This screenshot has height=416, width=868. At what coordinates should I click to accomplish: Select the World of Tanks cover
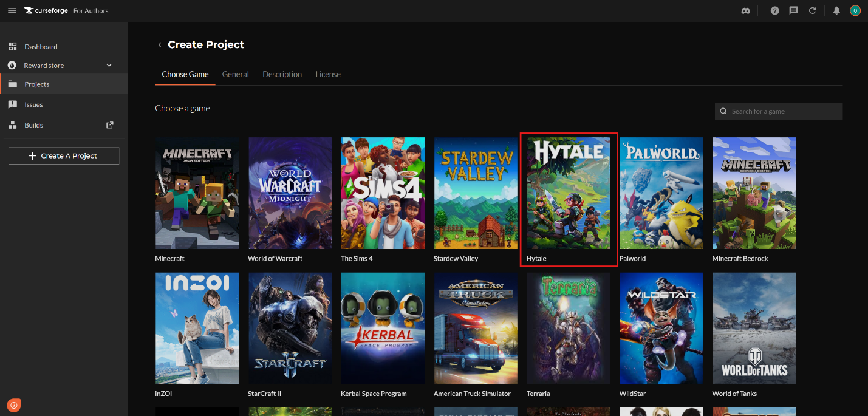754,328
